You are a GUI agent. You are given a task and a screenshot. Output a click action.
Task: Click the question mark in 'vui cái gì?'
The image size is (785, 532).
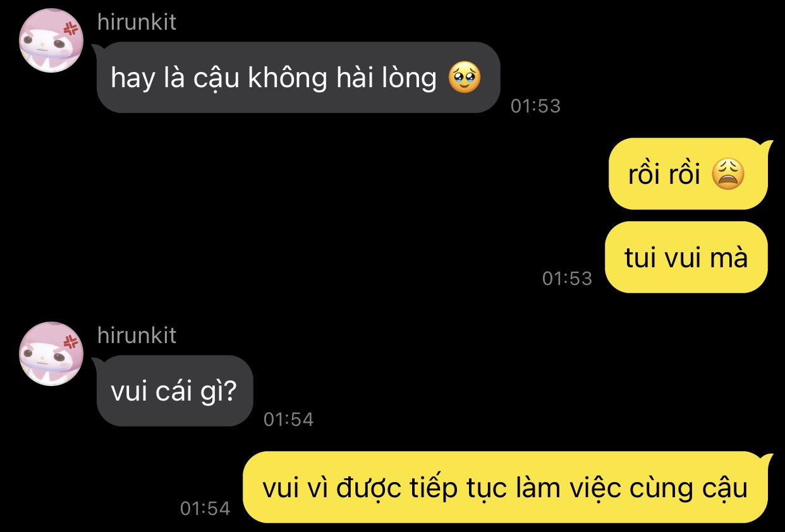[230, 391]
